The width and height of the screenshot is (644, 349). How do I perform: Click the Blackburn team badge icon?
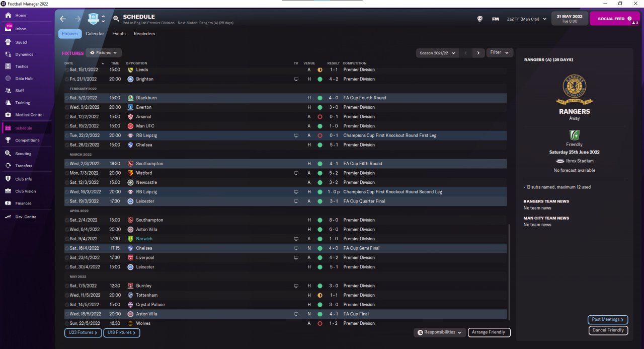pos(130,98)
